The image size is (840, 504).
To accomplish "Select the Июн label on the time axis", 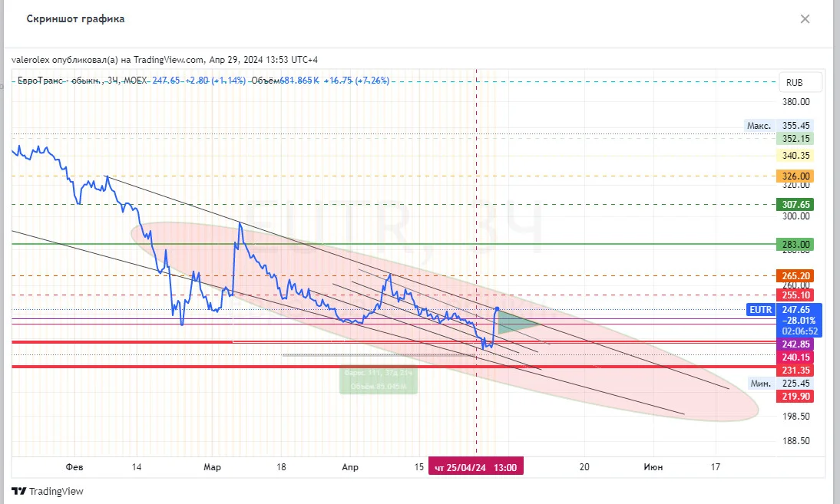I will click(x=653, y=467).
